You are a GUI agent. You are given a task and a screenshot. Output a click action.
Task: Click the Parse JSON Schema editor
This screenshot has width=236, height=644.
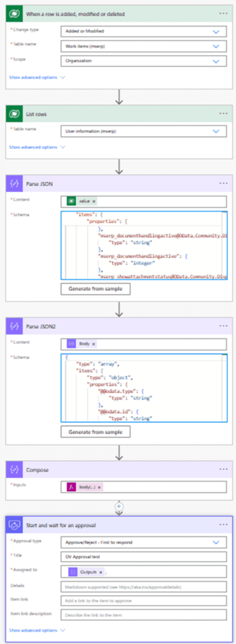[x=143, y=246]
